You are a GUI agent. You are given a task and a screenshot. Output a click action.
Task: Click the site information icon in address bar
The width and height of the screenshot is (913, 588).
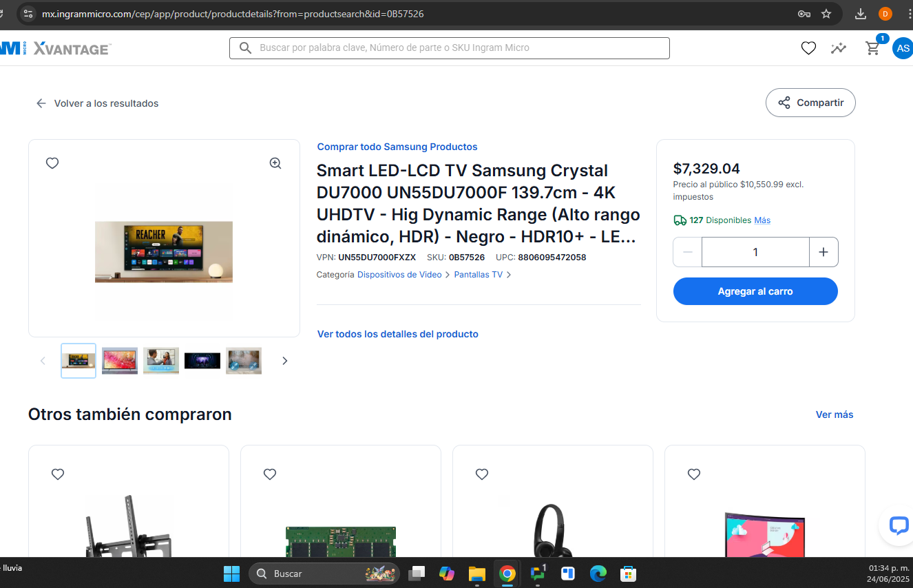[x=28, y=14]
